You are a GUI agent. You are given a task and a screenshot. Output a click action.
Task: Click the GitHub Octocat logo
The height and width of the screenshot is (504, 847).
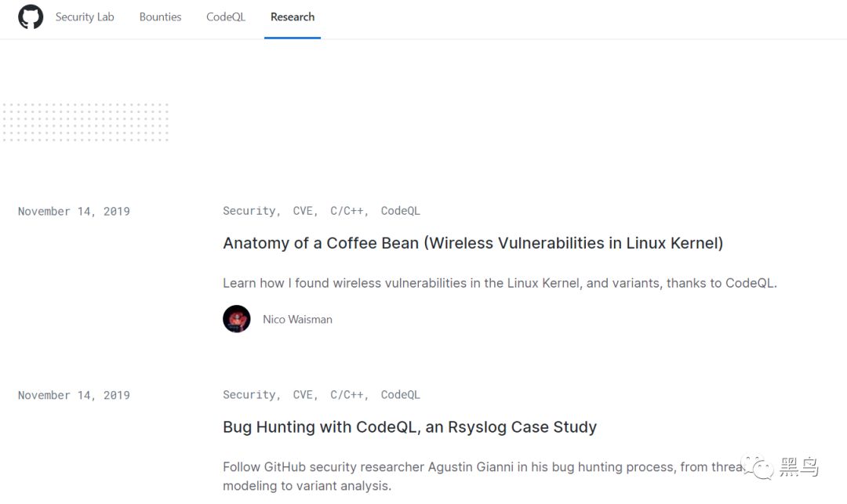click(31, 16)
